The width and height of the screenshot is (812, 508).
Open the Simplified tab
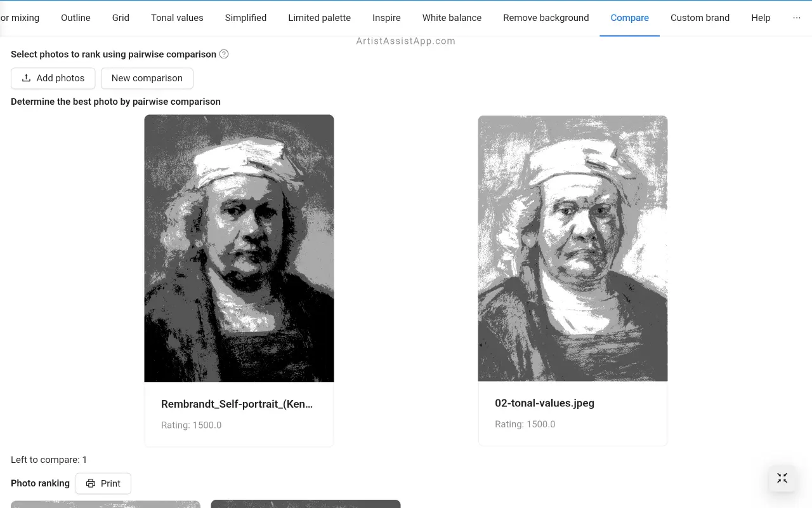[x=246, y=18]
